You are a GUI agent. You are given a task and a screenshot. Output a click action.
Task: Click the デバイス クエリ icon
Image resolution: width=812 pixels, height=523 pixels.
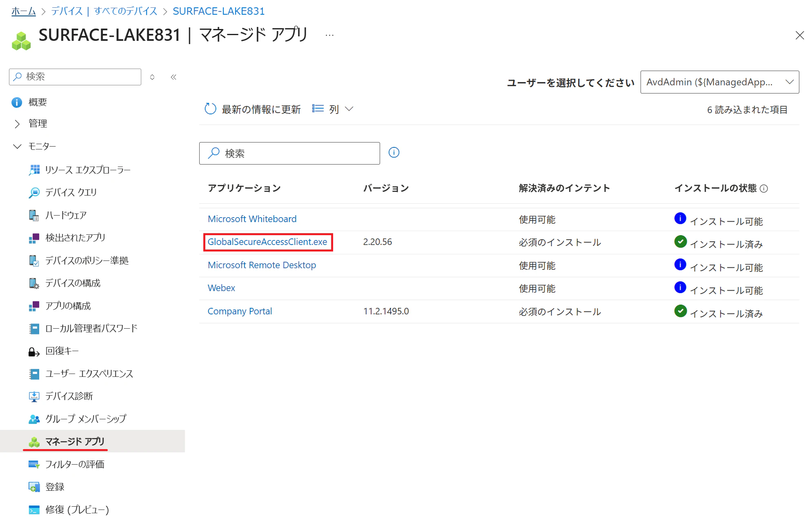(34, 192)
